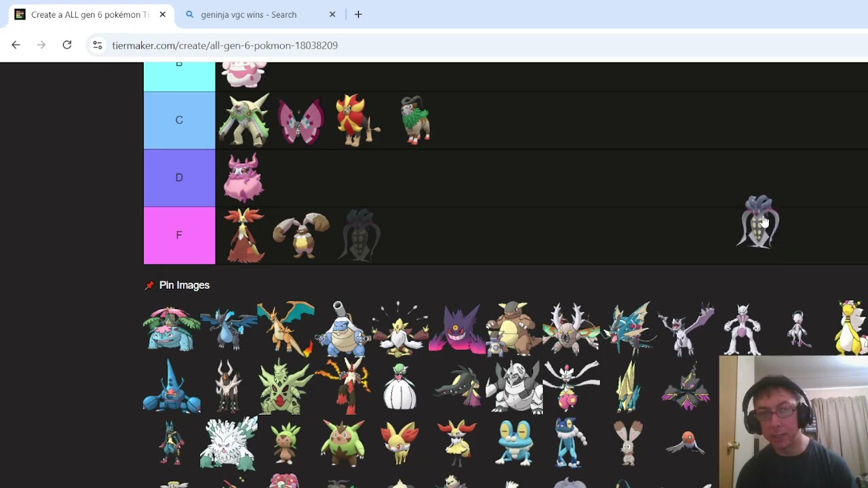Select Slurpuff in the B tier
Viewport: 868px width, 488px height.
[x=243, y=75]
